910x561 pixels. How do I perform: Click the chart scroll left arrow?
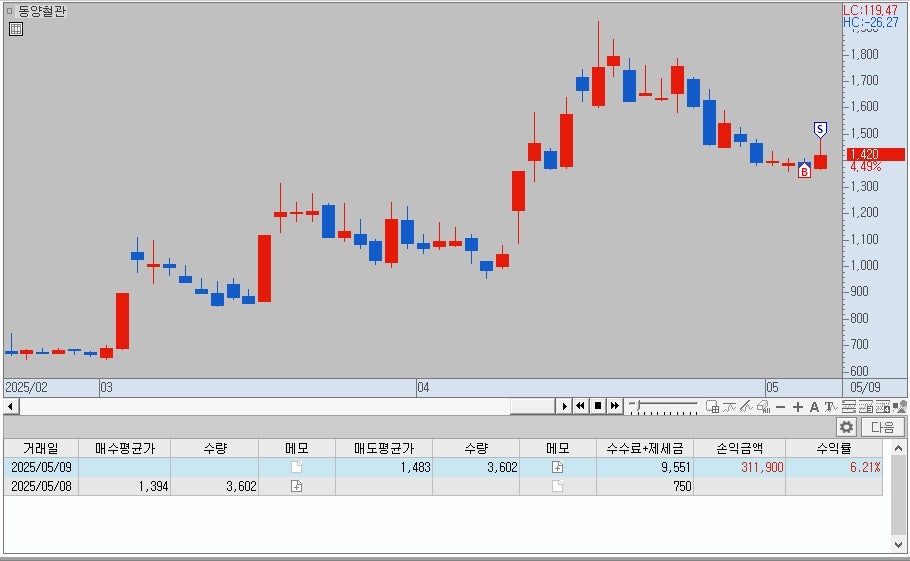10,407
